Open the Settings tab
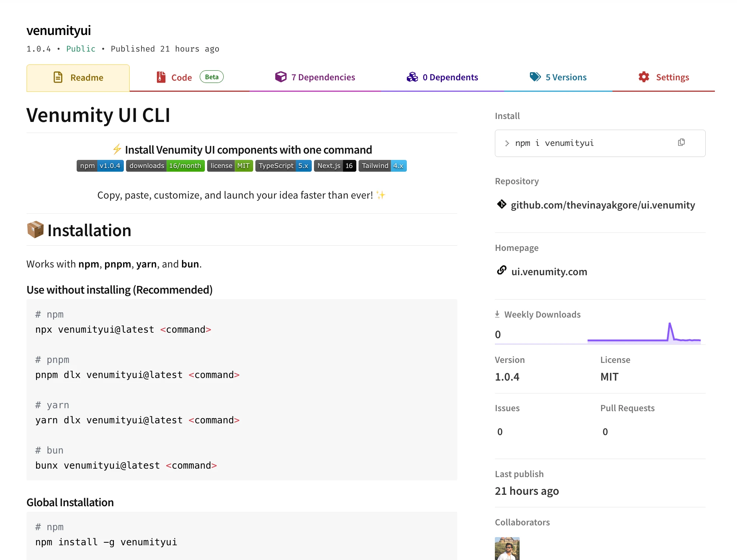737x560 pixels. (663, 77)
